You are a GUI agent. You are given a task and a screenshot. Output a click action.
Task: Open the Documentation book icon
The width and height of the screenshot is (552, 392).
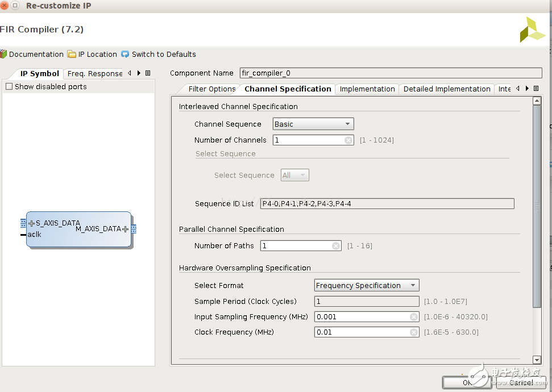pos(4,55)
